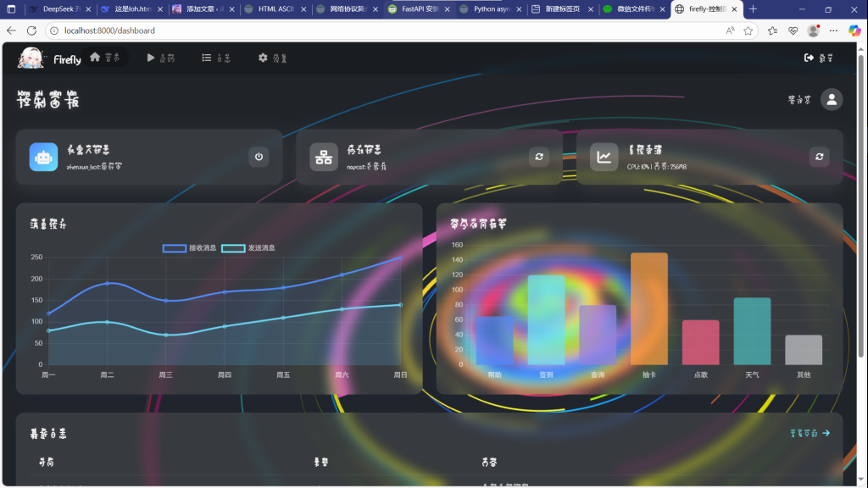The image size is (868, 488).
Task: Click the 周日 data point on upper blue line
Action: click(x=401, y=258)
